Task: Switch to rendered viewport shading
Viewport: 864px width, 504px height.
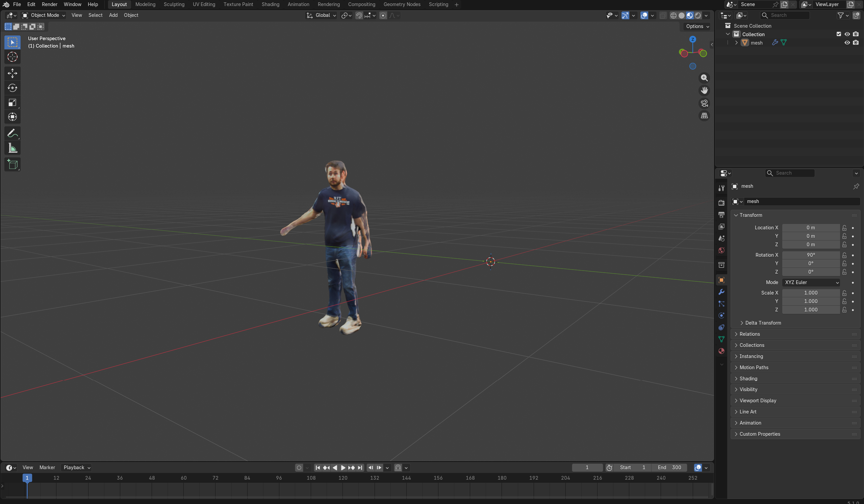Action: pos(698,16)
